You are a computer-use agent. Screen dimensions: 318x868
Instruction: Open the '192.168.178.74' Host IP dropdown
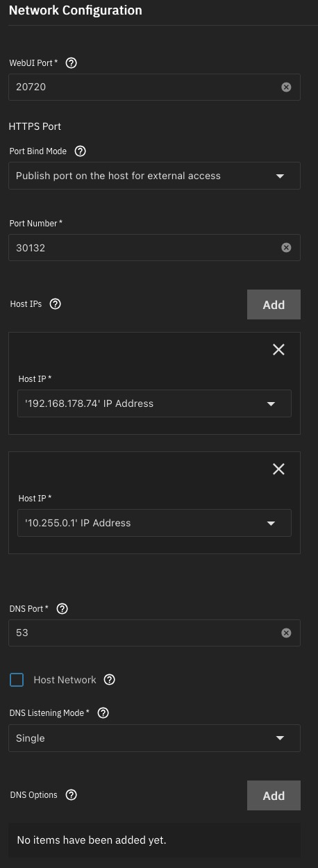point(154,403)
